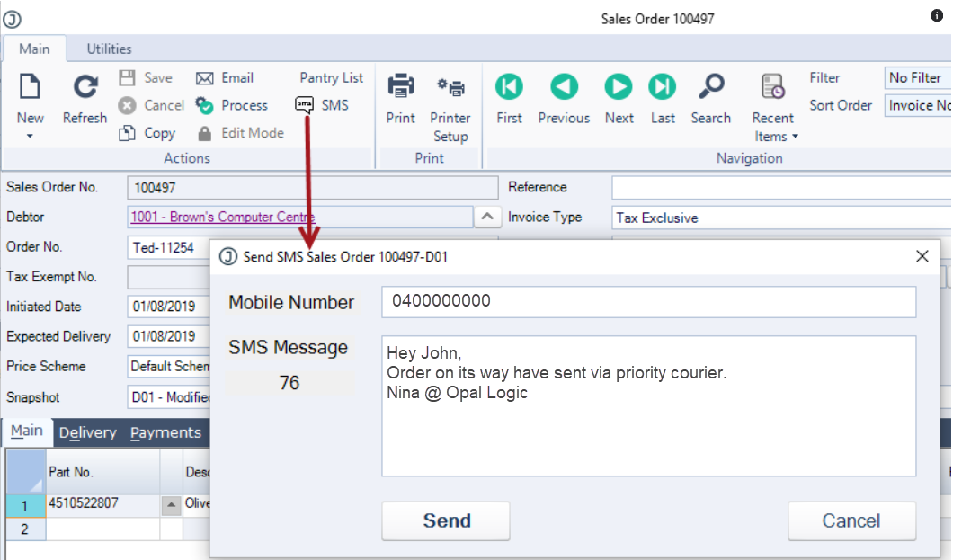Viewport: 953px width, 560px height.
Task: Send the SMS message
Action: (446, 520)
